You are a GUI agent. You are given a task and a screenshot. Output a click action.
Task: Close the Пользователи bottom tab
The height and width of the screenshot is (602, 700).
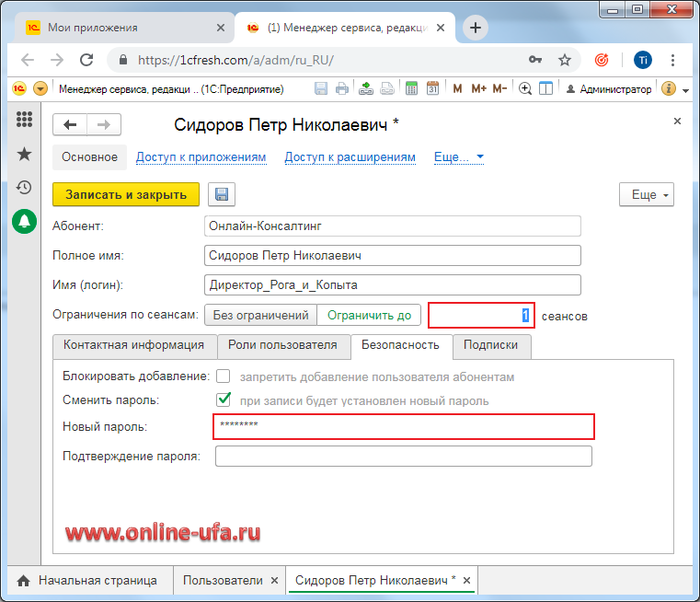(274, 581)
